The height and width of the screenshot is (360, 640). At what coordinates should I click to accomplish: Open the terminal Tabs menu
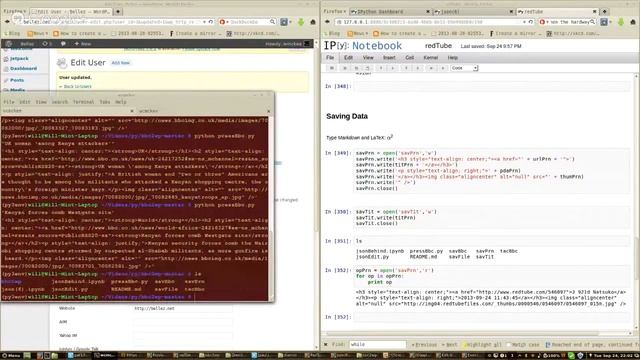point(105,102)
